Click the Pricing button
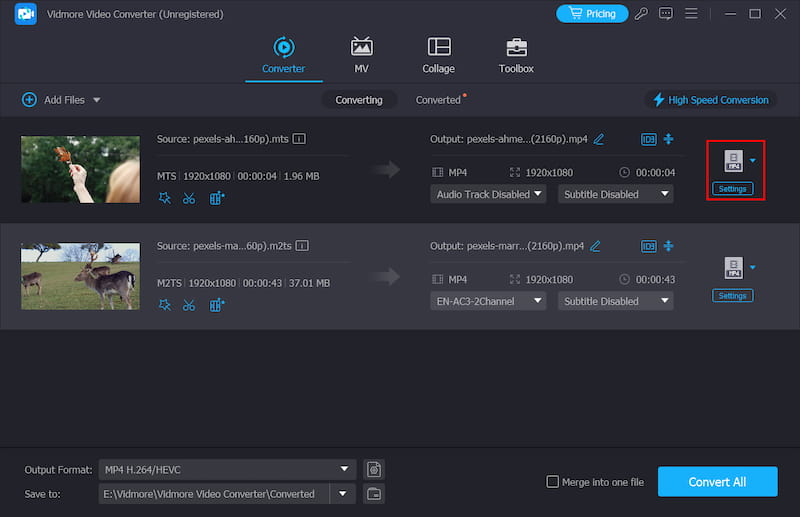Screen dimensions: 800x517 [x=592, y=14]
